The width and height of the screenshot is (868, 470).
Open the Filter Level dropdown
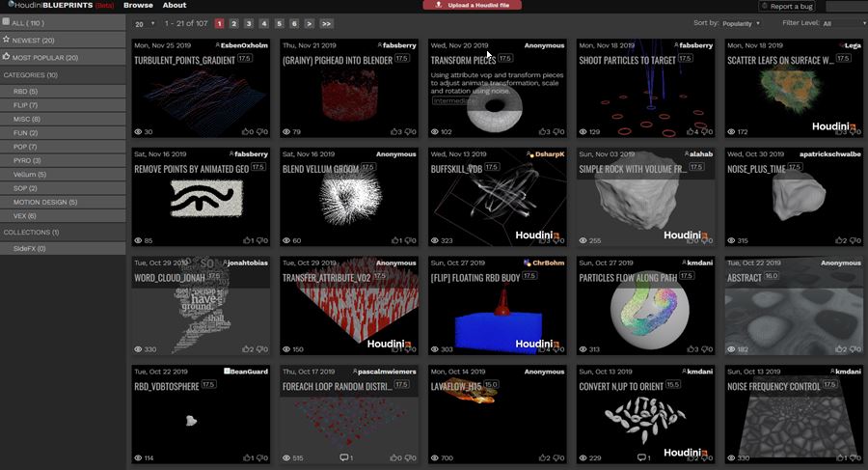[x=844, y=23]
